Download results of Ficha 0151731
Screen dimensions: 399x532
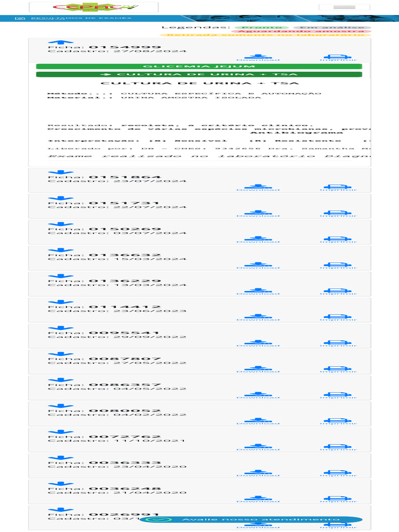click(x=258, y=214)
